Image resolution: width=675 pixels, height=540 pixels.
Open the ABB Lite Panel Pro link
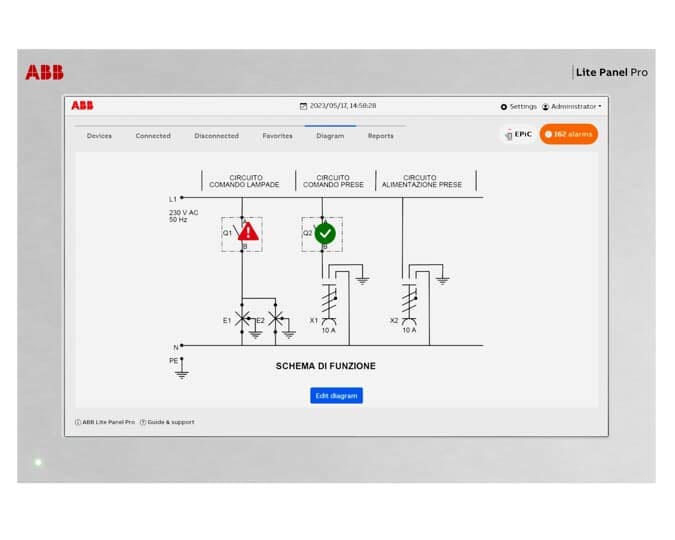(x=108, y=422)
